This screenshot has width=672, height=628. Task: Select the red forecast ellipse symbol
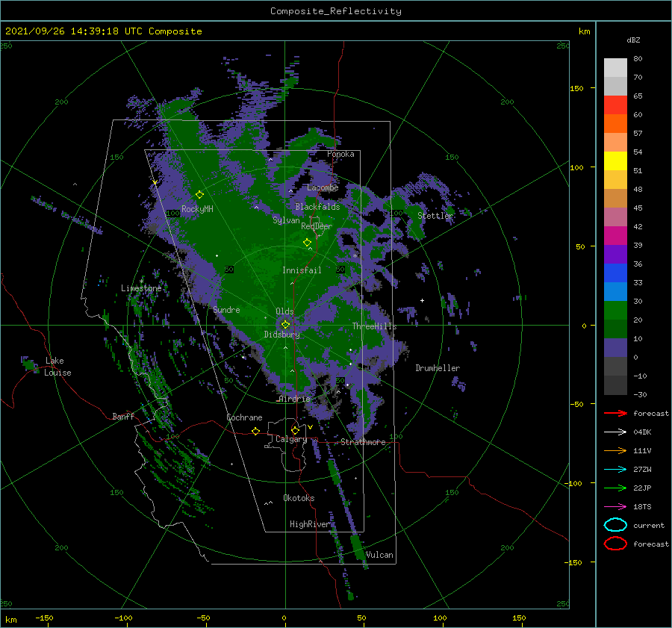click(x=615, y=544)
